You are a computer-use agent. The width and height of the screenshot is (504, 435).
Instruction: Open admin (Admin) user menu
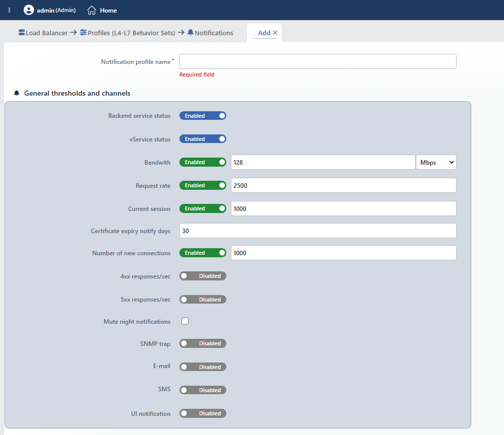click(x=50, y=10)
